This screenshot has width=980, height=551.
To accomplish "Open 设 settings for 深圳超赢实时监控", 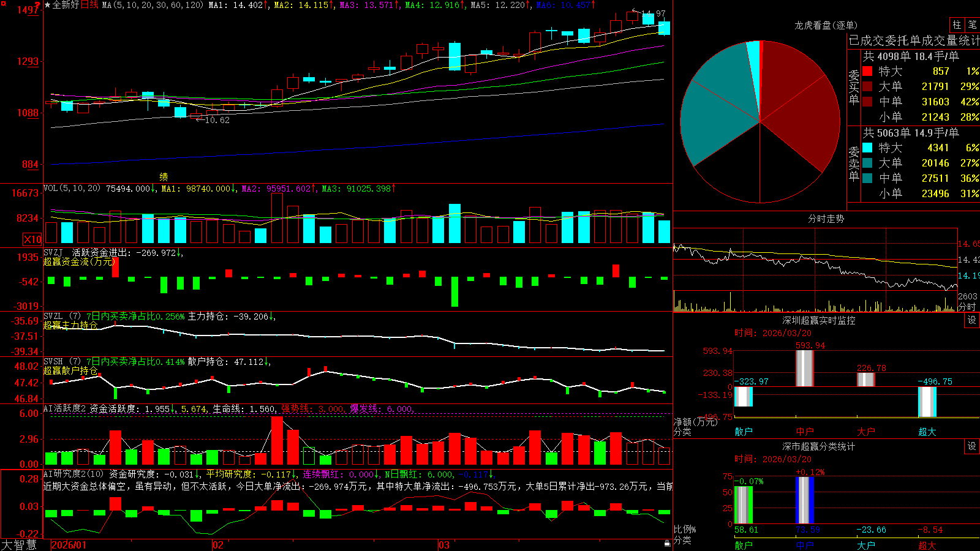I will click(972, 321).
